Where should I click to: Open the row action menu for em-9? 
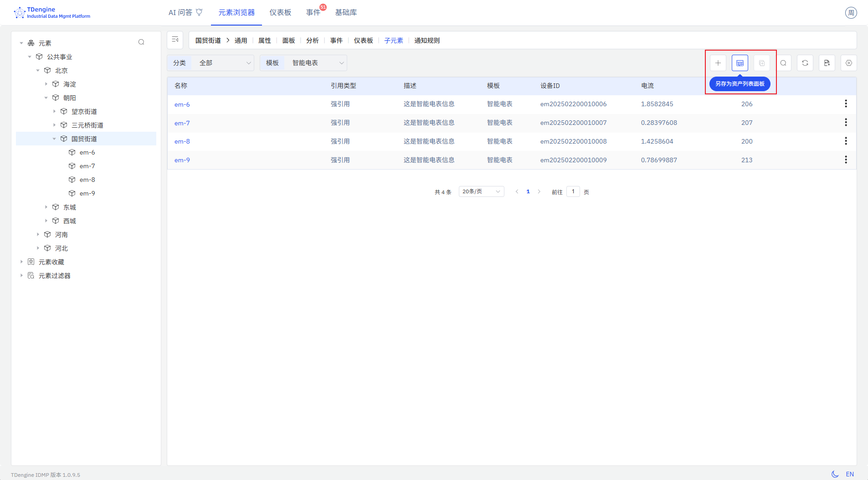[846, 160]
